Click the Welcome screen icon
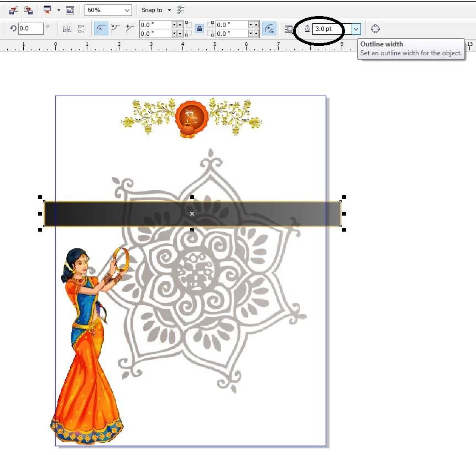Image resolution: width=476 pixels, height=455 pixels. (70, 11)
